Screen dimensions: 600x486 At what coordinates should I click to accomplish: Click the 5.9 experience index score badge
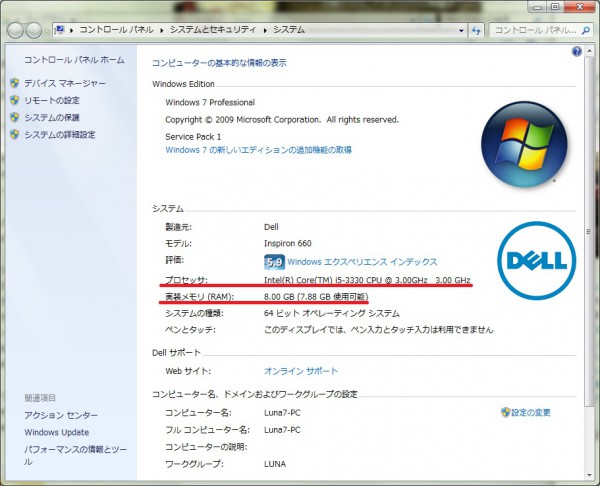click(274, 262)
